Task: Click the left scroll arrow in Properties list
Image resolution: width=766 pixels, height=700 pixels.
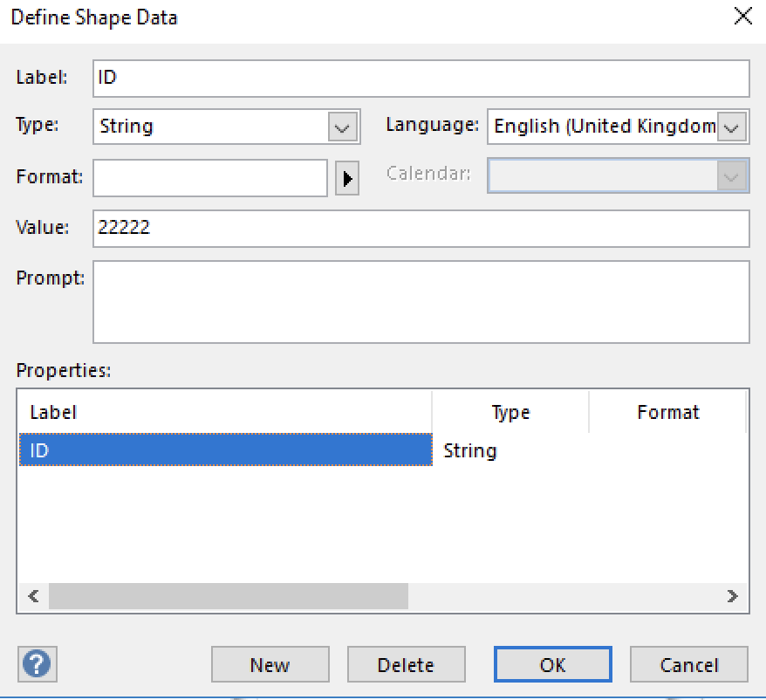Action: point(33,596)
